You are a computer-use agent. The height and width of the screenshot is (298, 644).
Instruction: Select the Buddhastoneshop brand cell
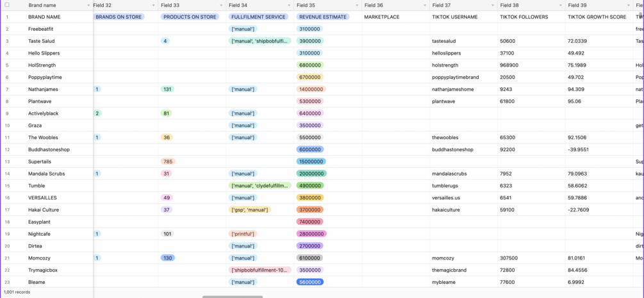60,149
